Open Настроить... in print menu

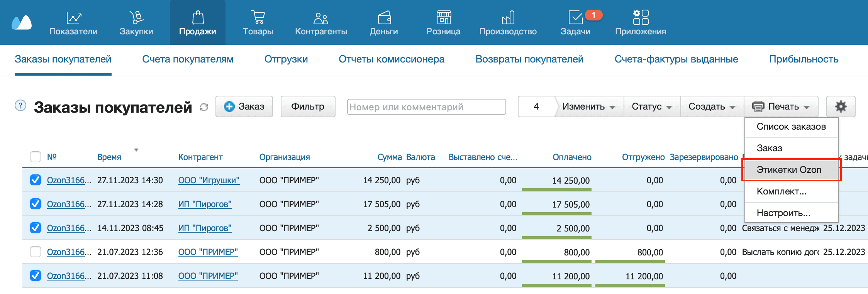791,213
